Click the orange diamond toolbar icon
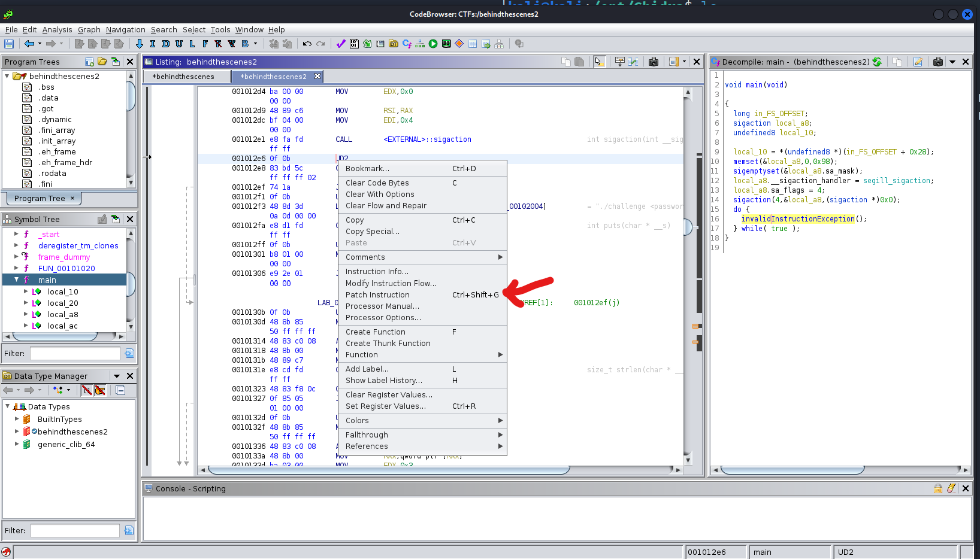 [459, 44]
